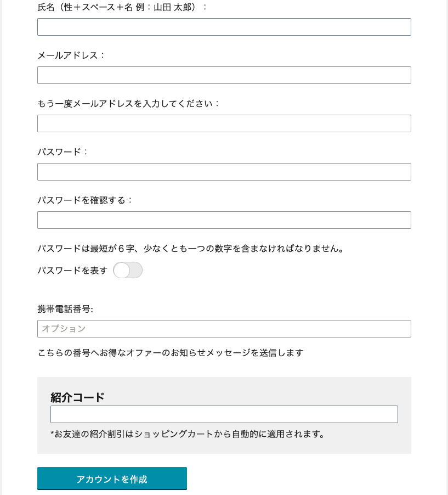Viewport: 448px width, 495px height.
Task: Focus the メールアドレス input field
Action: click(224, 75)
